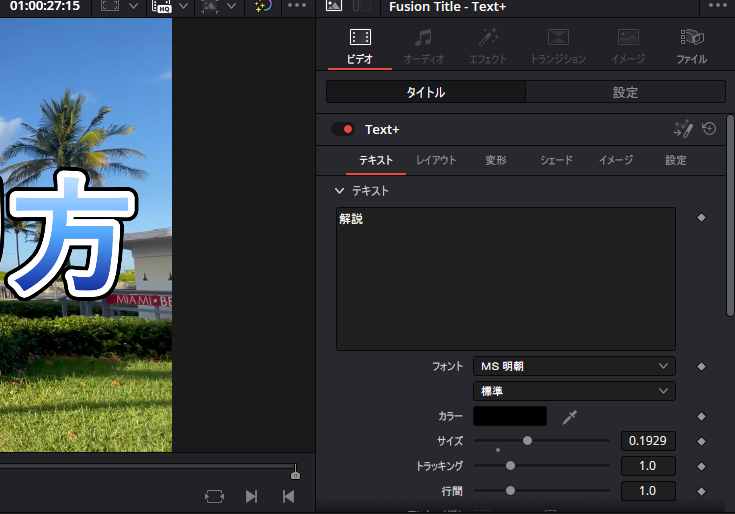The height and width of the screenshot is (514, 735).
Task: Click the Text+ reset arrow icon
Action: pyautogui.click(x=709, y=129)
